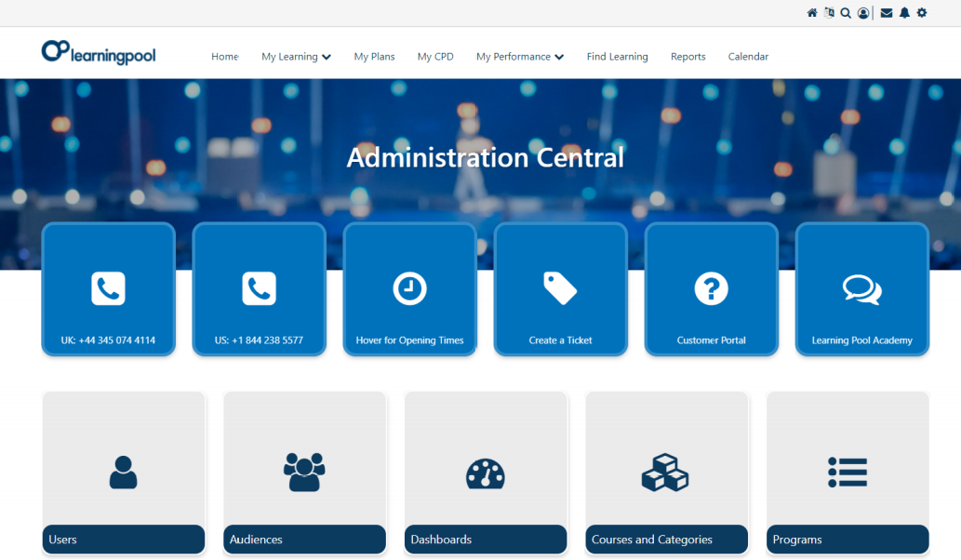Click the UK phone number tile
This screenshot has width=961, height=560.
click(x=108, y=289)
